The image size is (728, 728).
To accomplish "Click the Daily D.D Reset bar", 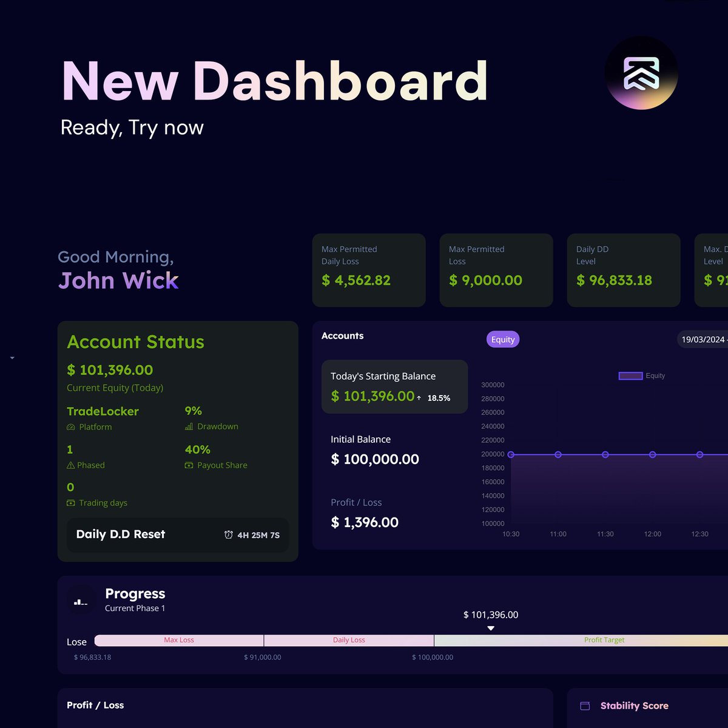I will point(178,534).
